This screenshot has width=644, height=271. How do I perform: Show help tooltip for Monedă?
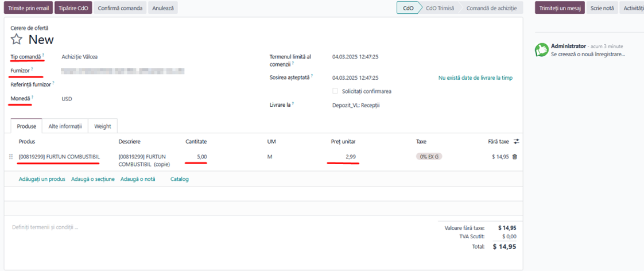33,97
